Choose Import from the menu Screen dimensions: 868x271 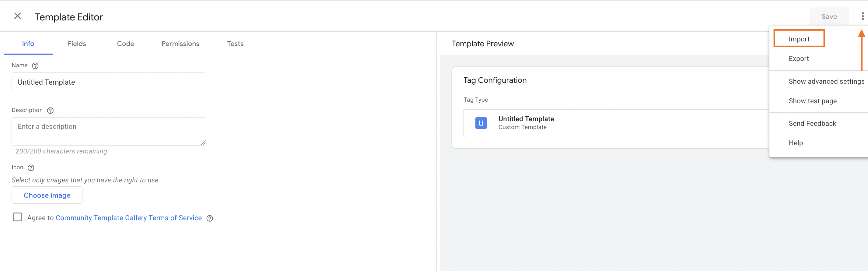pos(799,39)
